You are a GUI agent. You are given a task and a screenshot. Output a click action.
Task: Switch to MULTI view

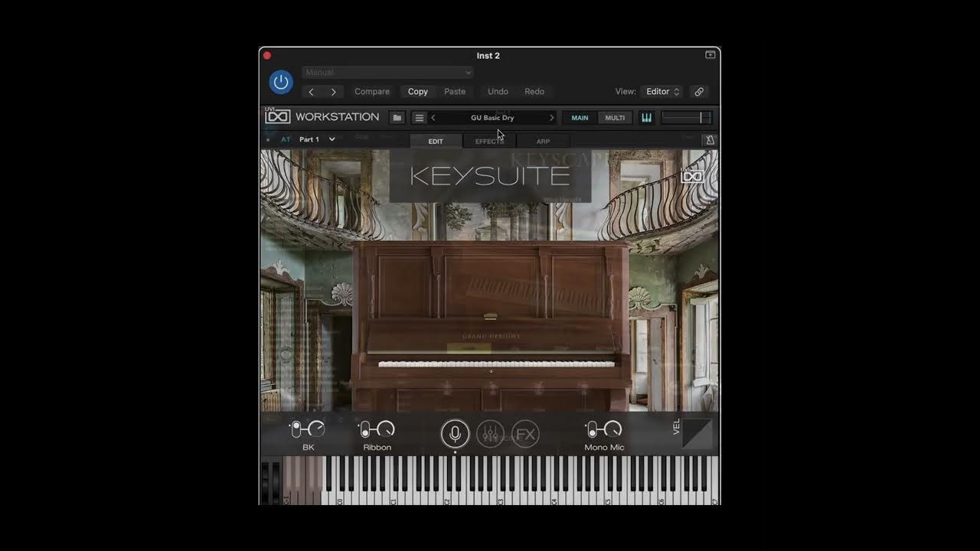pyautogui.click(x=615, y=118)
